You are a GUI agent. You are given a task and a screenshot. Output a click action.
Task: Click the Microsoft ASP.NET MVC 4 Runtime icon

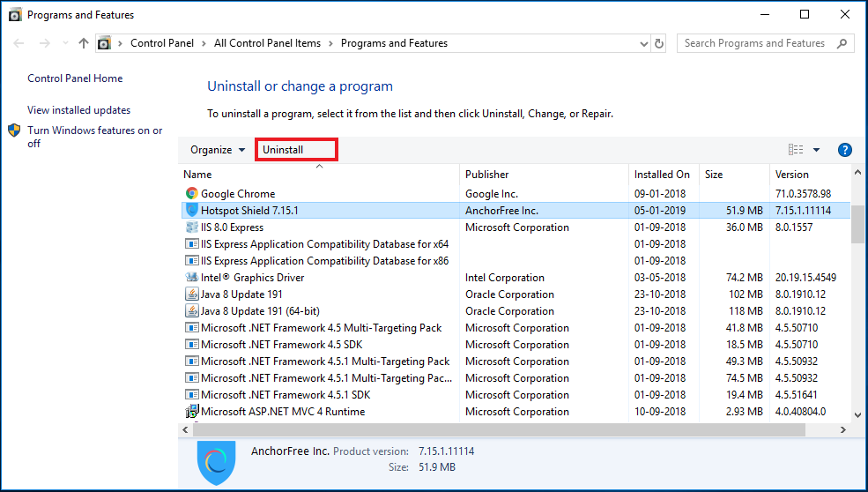[191, 412]
